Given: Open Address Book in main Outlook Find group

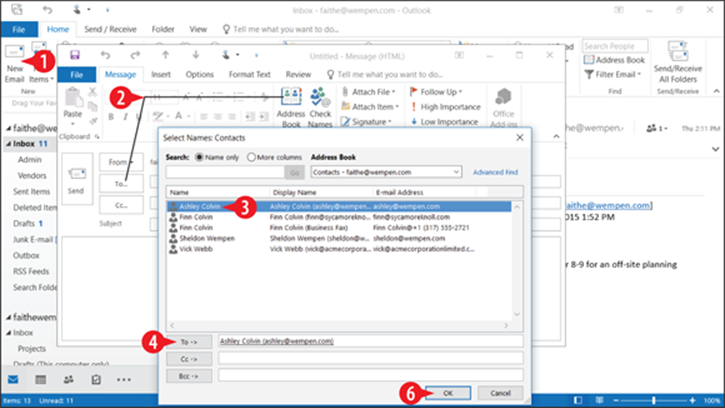Looking at the screenshot, I should 614,60.
